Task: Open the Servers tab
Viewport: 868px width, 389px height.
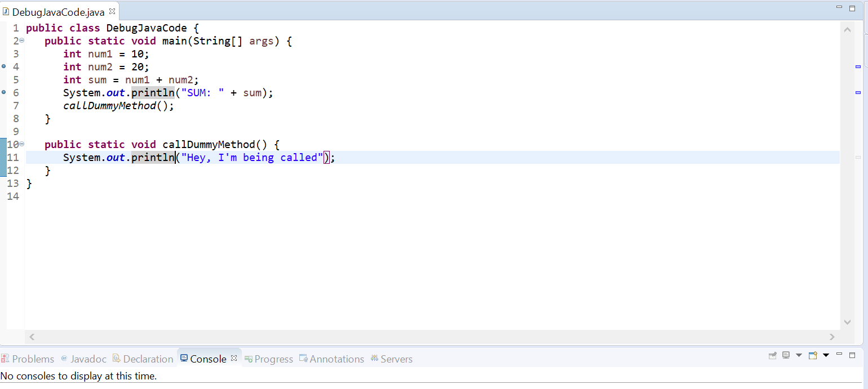Action: point(392,359)
